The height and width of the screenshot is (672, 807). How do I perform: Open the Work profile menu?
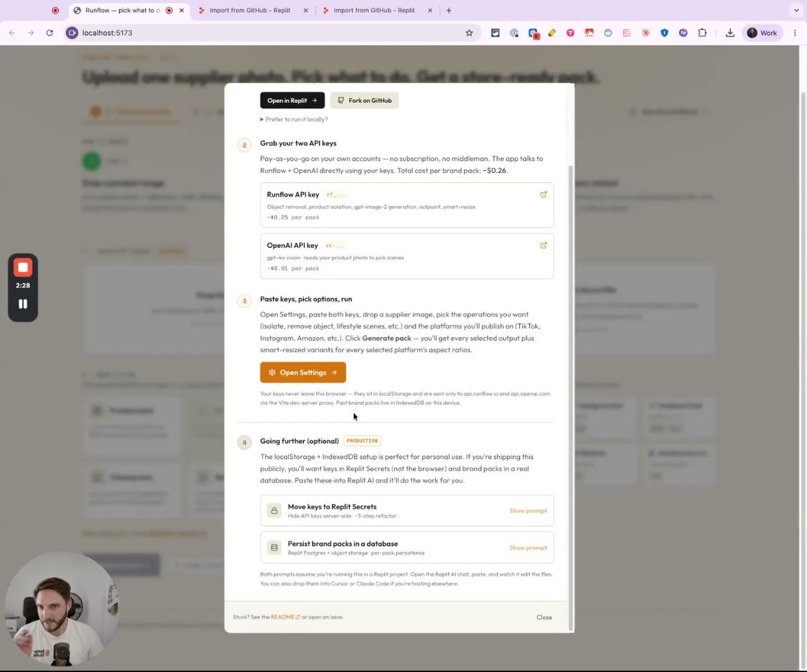point(763,33)
